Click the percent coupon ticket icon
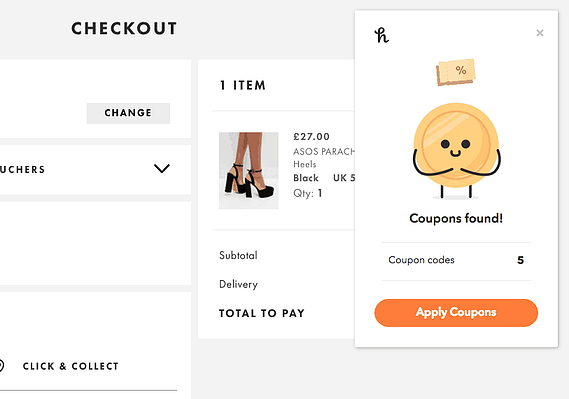 tap(456, 72)
